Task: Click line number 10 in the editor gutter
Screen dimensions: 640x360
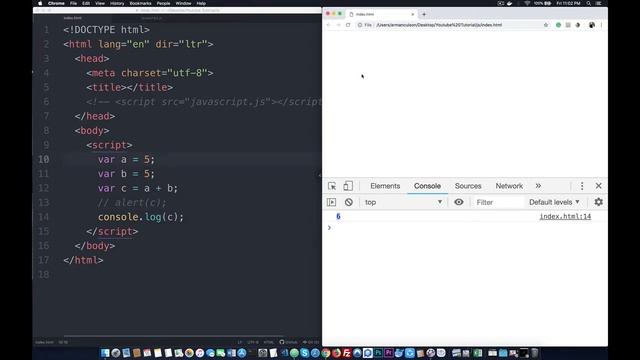Action: click(44, 159)
